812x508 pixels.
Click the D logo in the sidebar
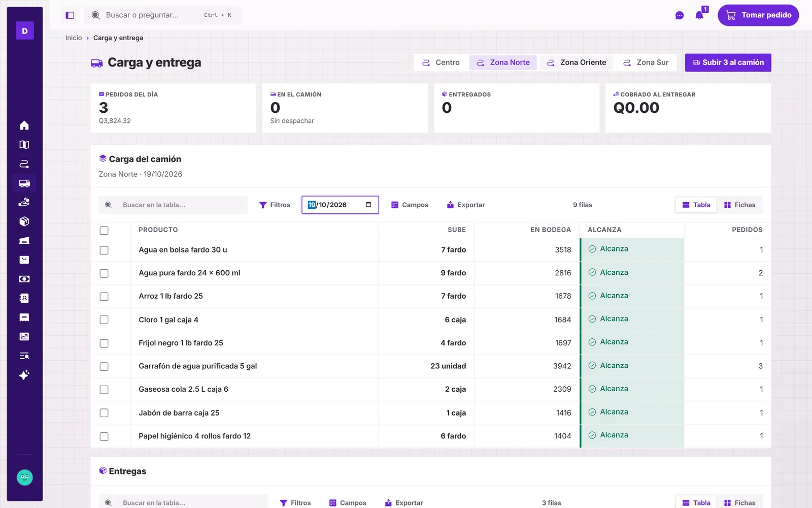tap(25, 31)
